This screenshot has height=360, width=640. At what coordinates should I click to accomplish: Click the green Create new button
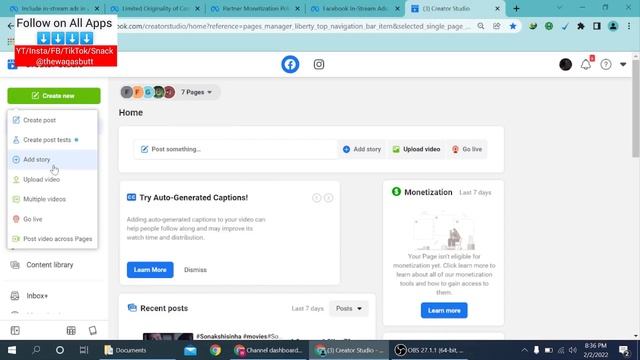pyautogui.click(x=54, y=96)
